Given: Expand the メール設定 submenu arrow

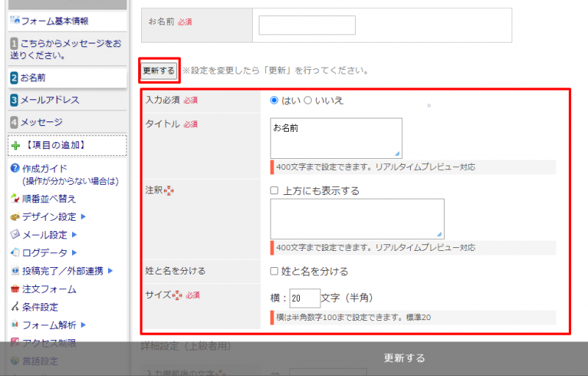Looking at the screenshot, I should point(74,235).
